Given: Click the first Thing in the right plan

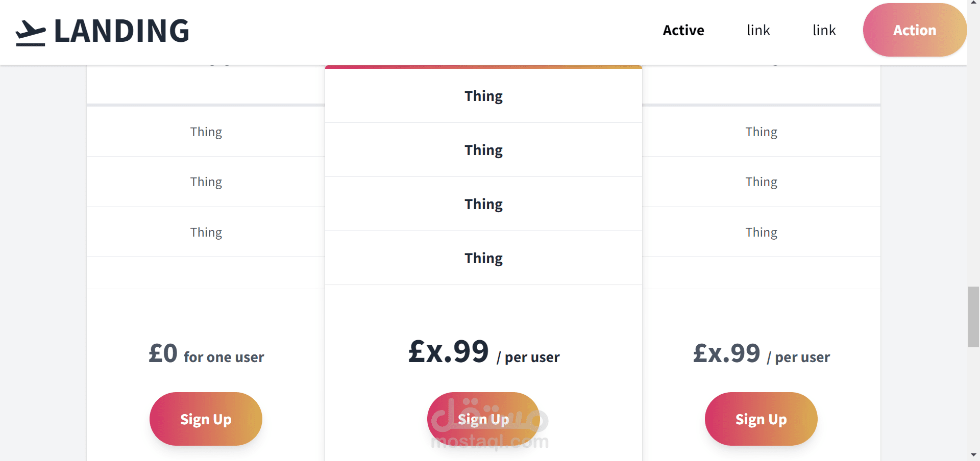Looking at the screenshot, I should [761, 132].
